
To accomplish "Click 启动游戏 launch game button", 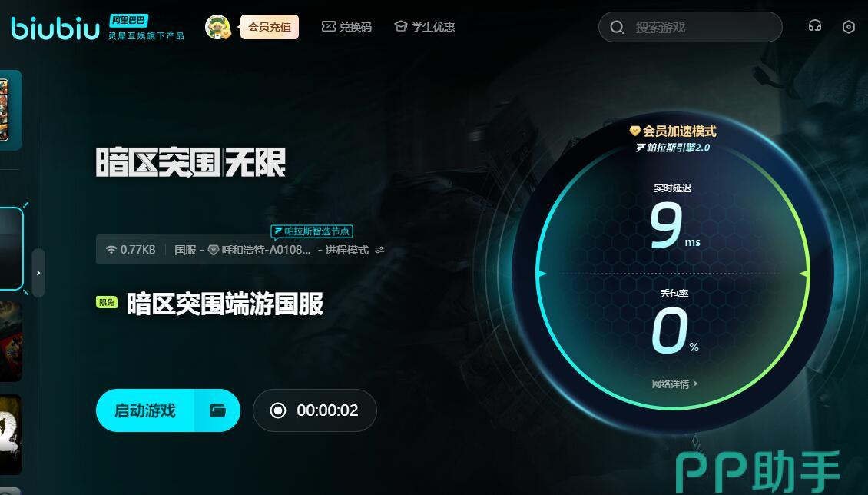I will pos(145,410).
